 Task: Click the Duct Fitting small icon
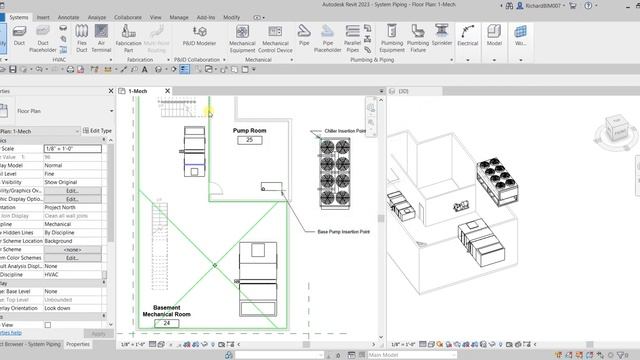click(x=63, y=28)
